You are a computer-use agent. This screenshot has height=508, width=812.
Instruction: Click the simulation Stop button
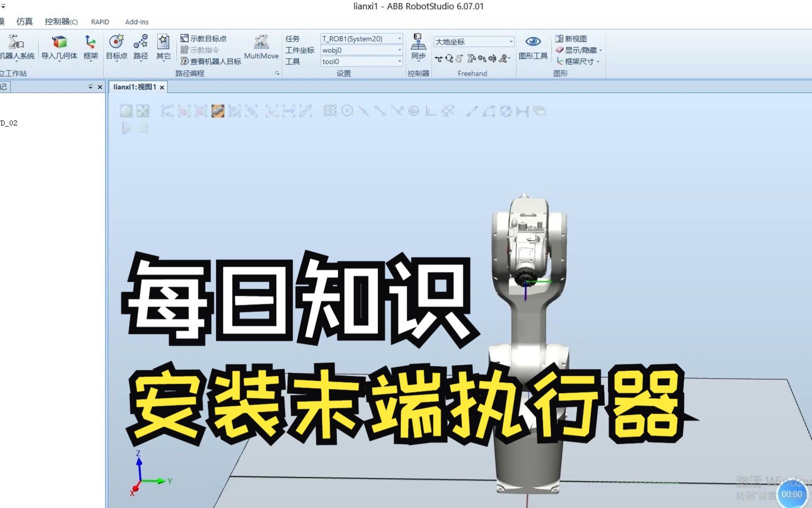(143, 128)
